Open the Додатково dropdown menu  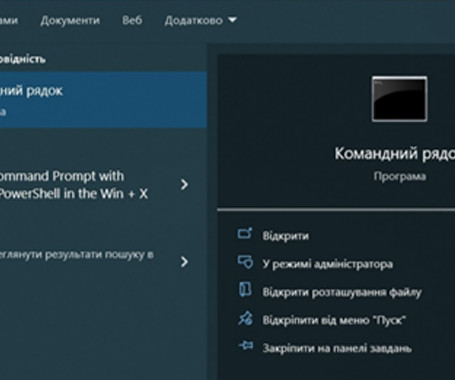(x=200, y=21)
